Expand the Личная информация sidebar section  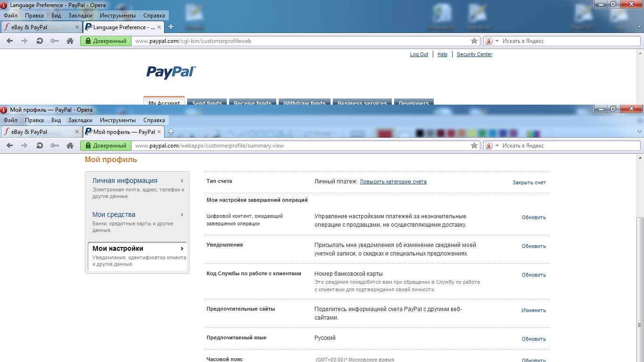point(137,181)
